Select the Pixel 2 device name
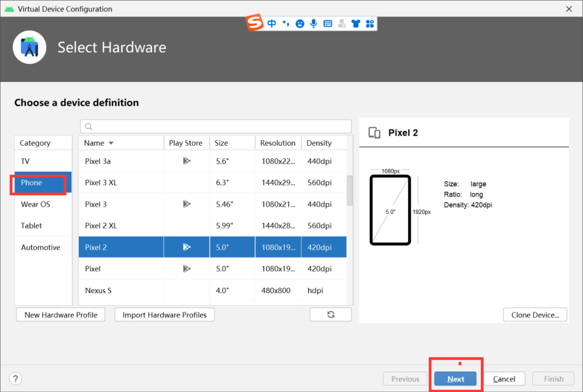Screen dimensions: 583x392 click(x=96, y=247)
